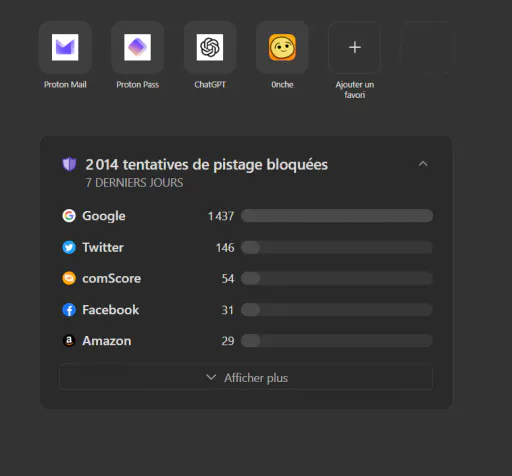Click the Afficher plus chevron arrow
The height and width of the screenshot is (476, 512).
point(211,377)
